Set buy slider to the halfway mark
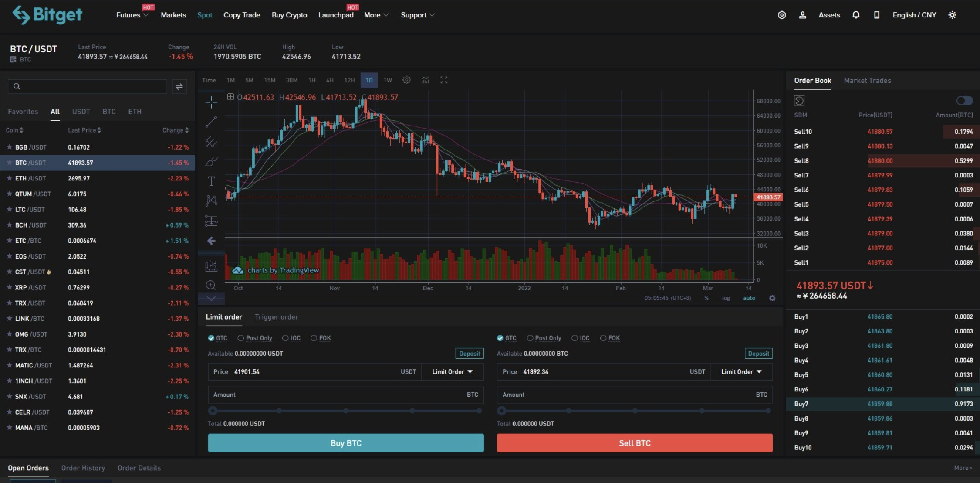The height and width of the screenshot is (483, 980). (x=346, y=411)
